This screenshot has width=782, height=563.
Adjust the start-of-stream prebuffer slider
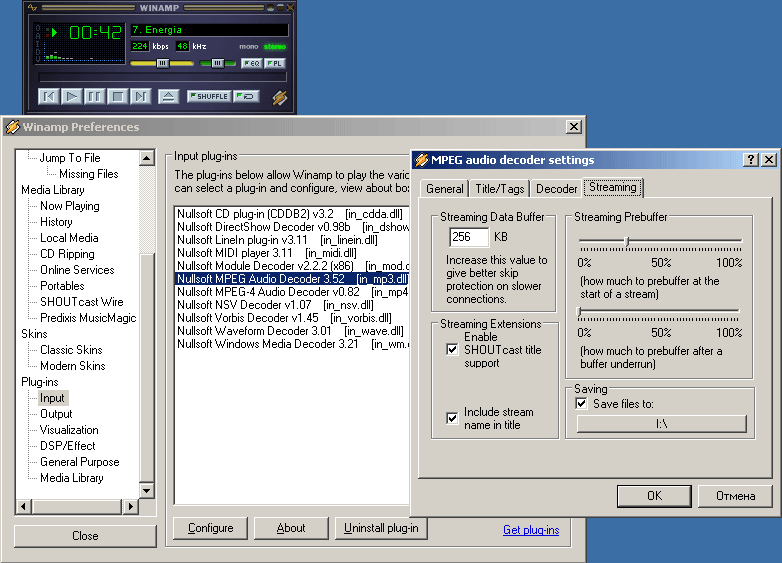tap(627, 242)
